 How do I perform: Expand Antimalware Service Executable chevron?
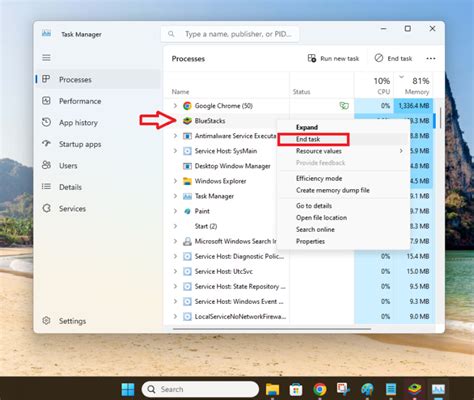[x=175, y=136]
